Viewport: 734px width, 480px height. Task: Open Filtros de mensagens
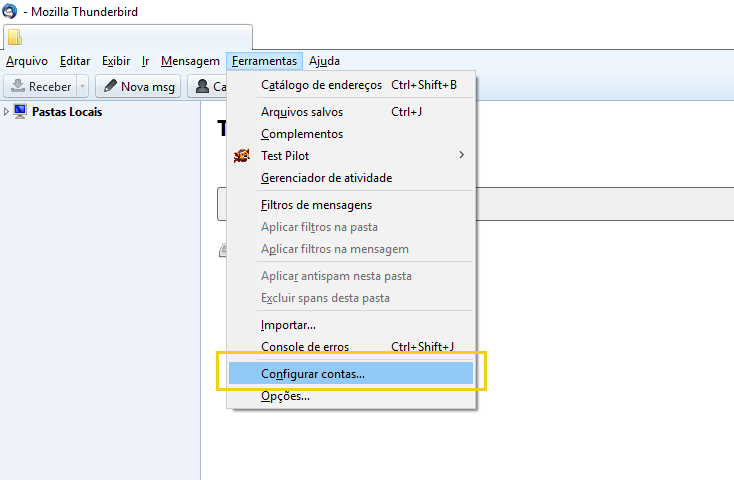pos(351,205)
